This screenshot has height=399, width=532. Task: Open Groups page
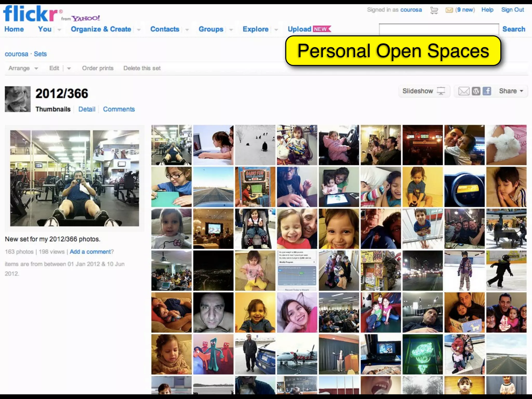pyautogui.click(x=211, y=29)
